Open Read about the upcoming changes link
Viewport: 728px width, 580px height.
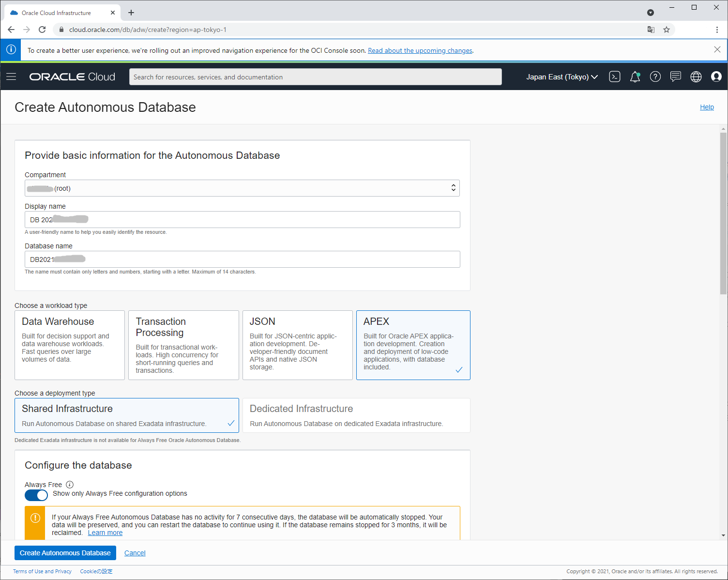(x=420, y=50)
